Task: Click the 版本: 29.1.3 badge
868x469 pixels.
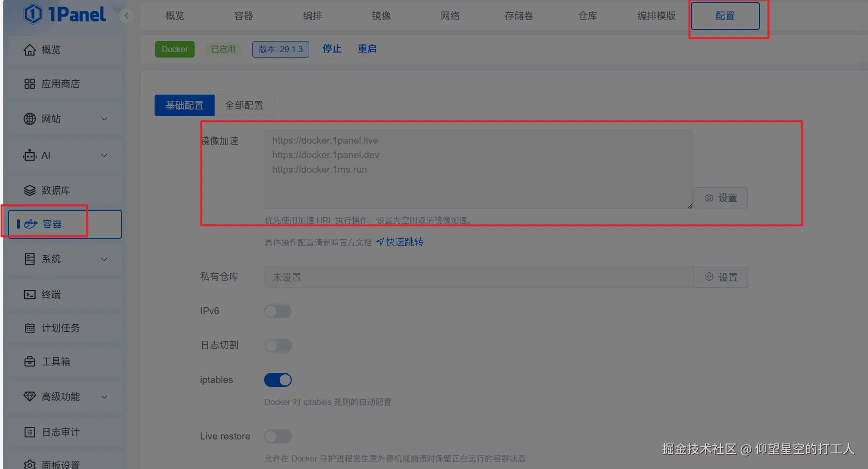Action: pyautogui.click(x=281, y=49)
